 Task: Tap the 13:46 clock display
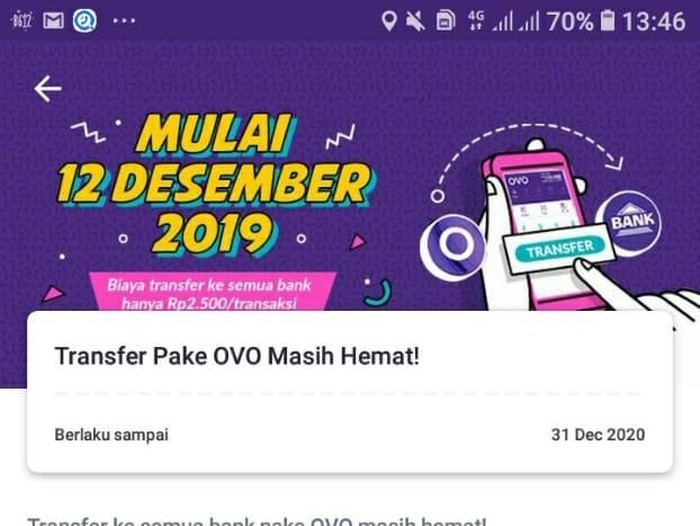pyautogui.click(x=654, y=21)
